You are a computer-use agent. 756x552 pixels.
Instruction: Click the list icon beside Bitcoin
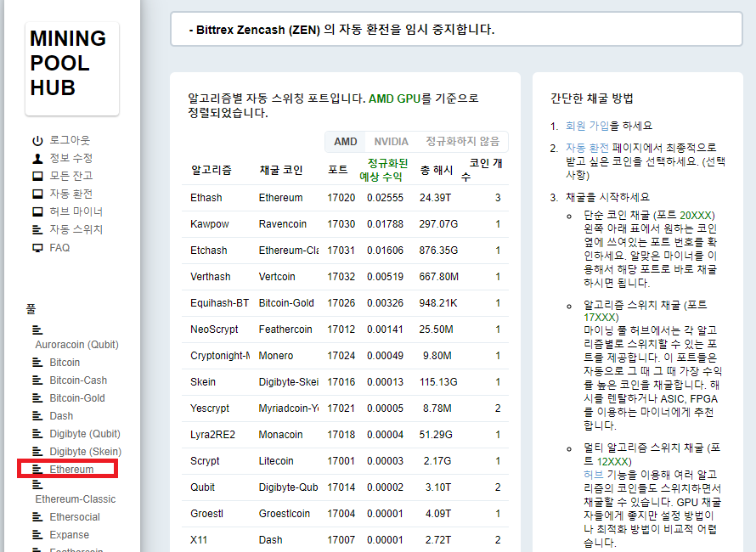pyautogui.click(x=37, y=363)
